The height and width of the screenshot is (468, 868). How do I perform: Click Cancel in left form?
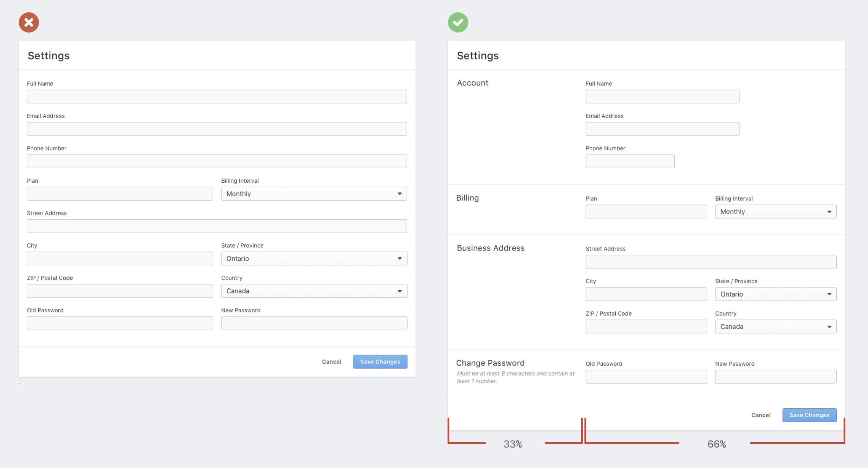tap(331, 362)
